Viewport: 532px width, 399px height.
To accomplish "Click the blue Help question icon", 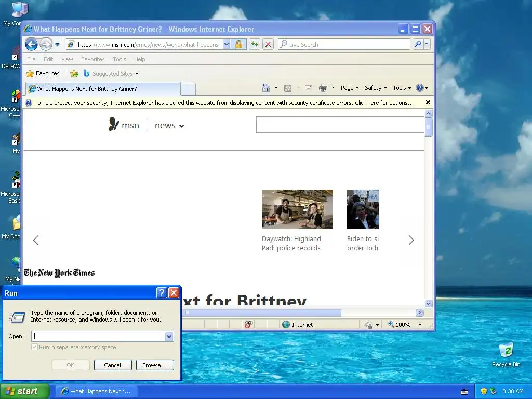I will click(420, 88).
